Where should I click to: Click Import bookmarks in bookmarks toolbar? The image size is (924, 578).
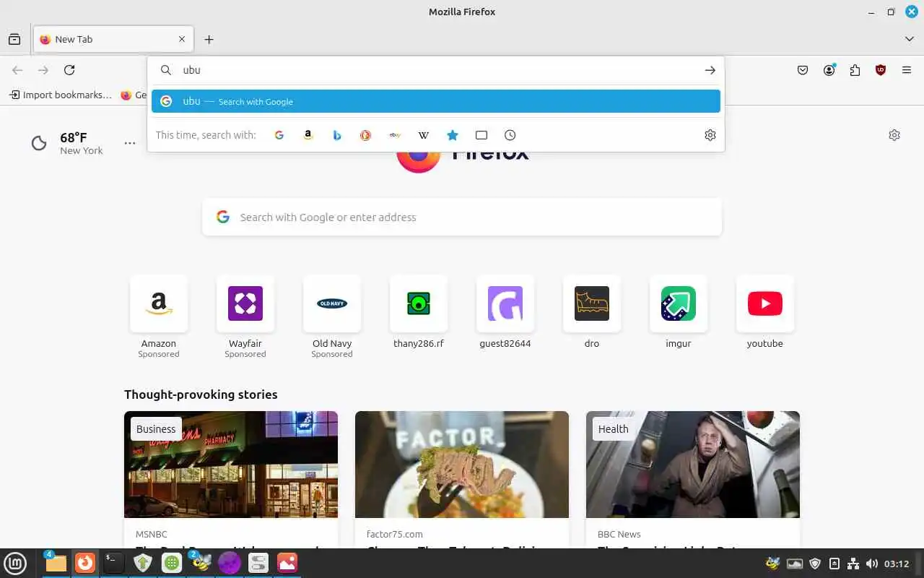(61, 95)
